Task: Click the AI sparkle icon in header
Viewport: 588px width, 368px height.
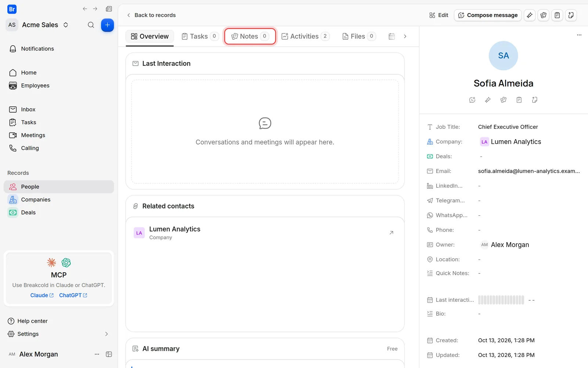Action: coord(530,15)
